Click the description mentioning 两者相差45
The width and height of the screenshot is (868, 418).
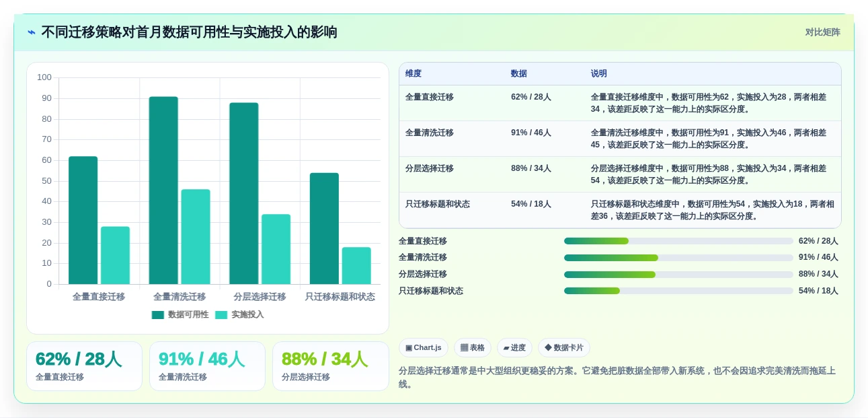point(709,139)
